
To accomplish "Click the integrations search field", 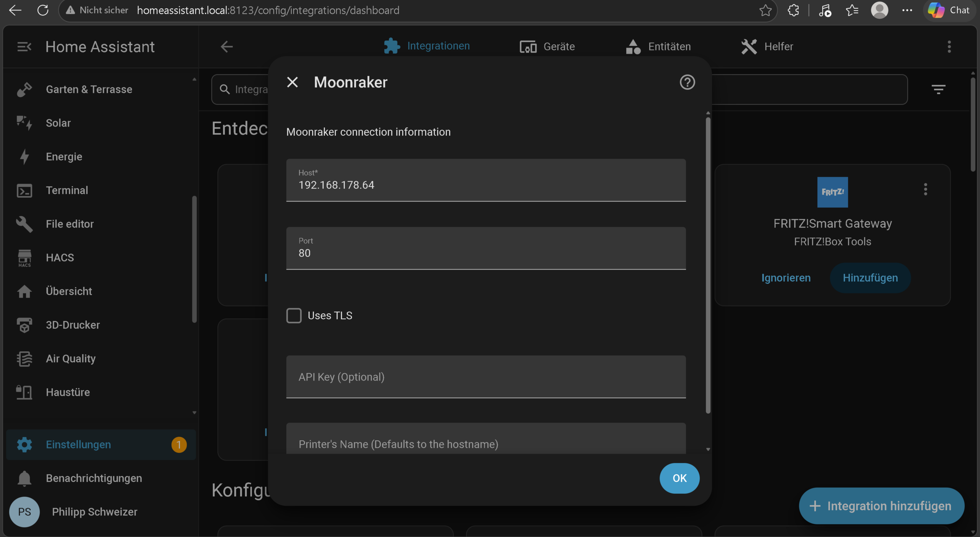I will tap(240, 89).
